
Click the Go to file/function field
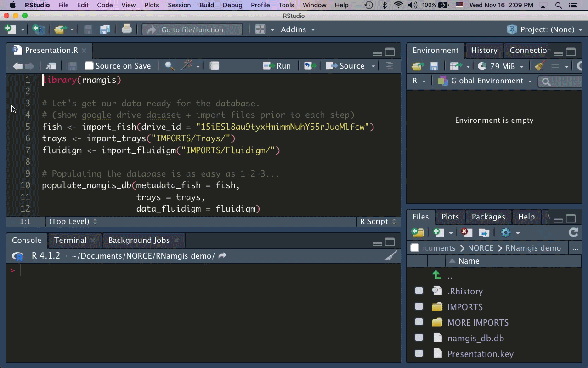tap(192, 29)
